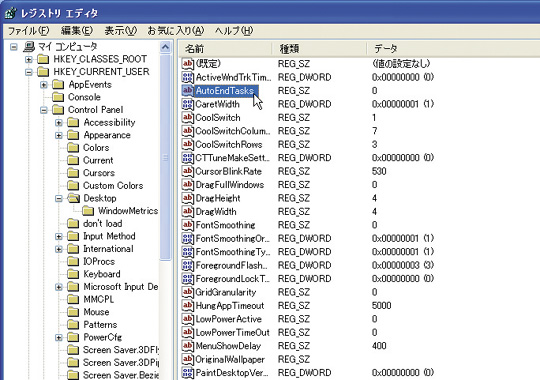This screenshot has height=380, width=540.
Task: Click the AutoEndTasks string value icon
Action: pyautogui.click(x=187, y=91)
